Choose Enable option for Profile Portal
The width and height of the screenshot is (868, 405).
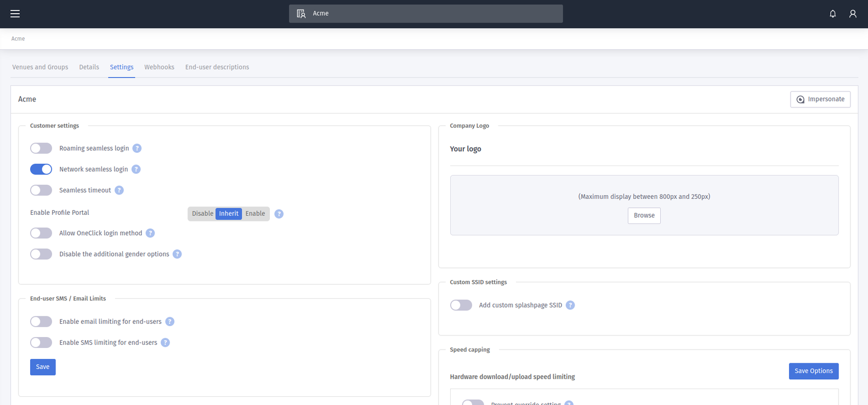255,214
